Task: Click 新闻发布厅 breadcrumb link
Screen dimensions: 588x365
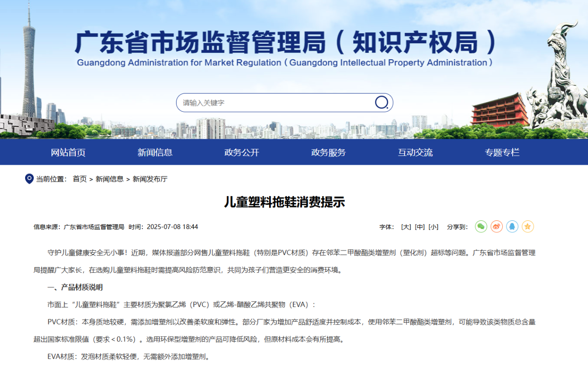Action: click(x=150, y=179)
